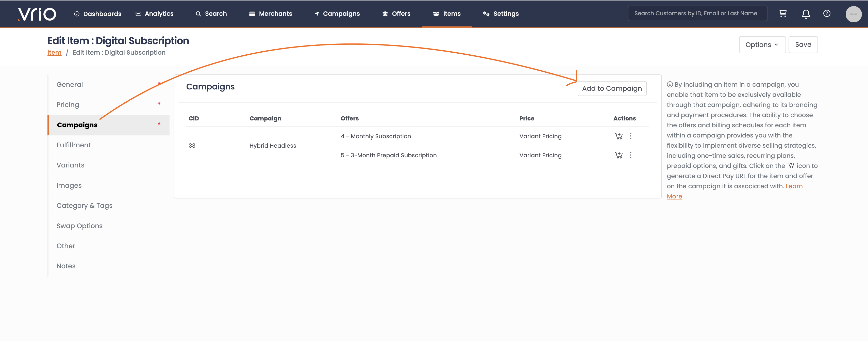This screenshot has width=868, height=341.
Task: Open the Campaigns top navigation item
Action: point(337,14)
